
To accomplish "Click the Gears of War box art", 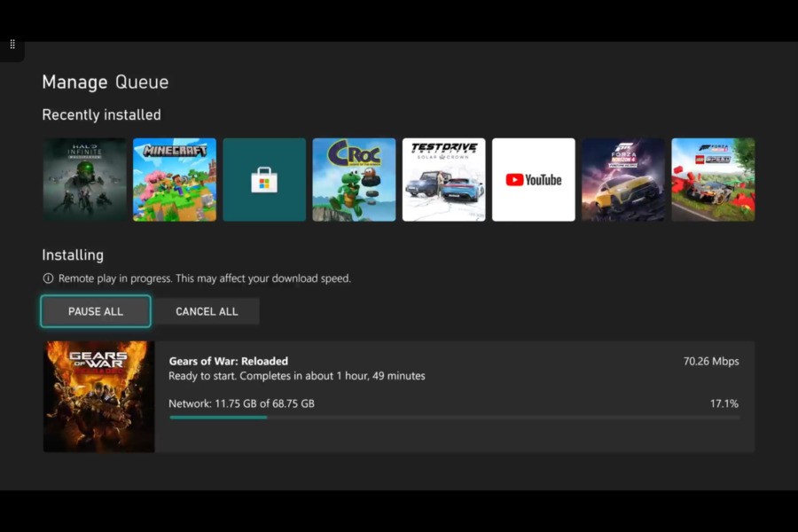I will pos(98,396).
